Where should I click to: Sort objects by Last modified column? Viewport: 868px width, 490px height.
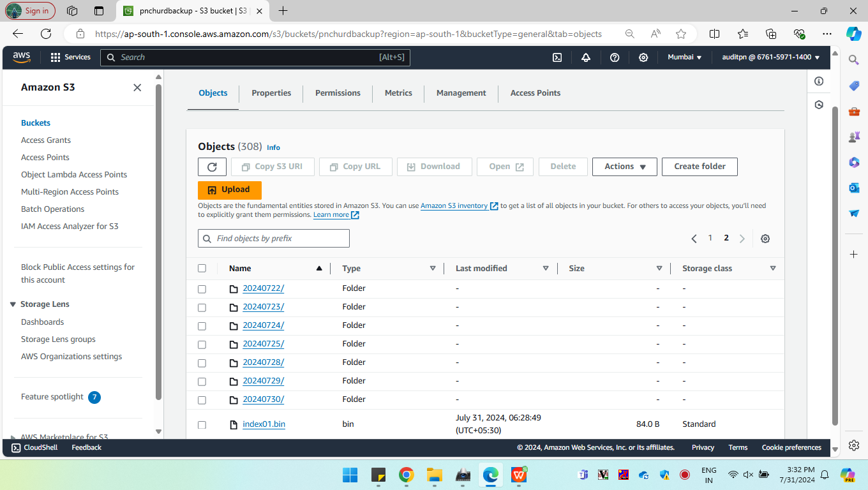coord(546,269)
